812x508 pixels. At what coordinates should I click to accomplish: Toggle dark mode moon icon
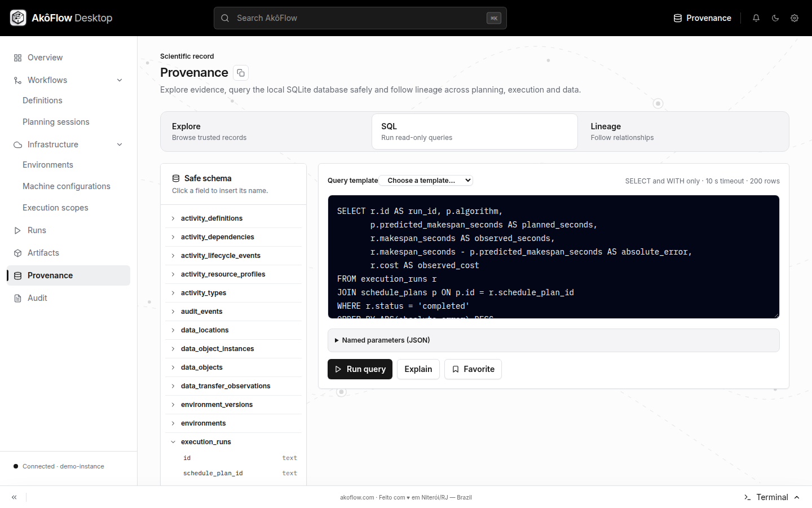(775, 18)
